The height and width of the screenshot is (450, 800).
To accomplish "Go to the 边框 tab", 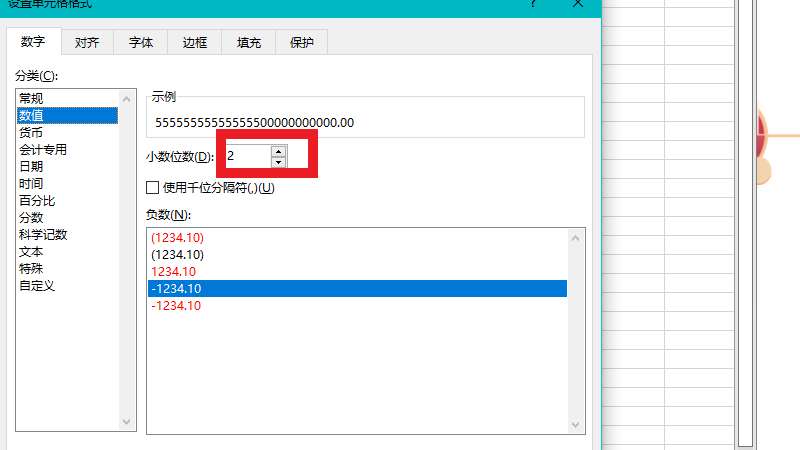I will pos(195,43).
